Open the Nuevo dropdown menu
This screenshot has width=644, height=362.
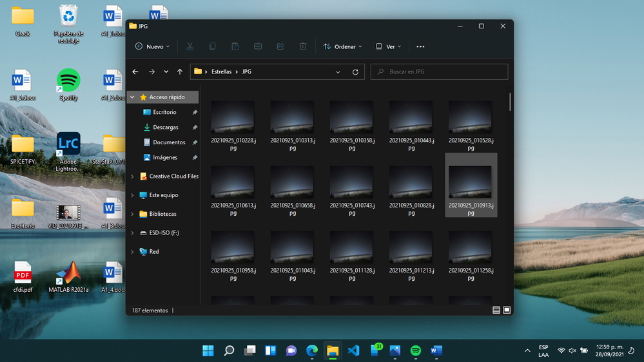click(x=152, y=46)
